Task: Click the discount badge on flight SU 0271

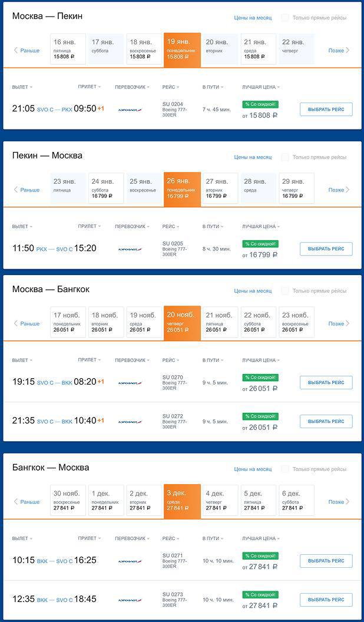Action: tap(260, 556)
